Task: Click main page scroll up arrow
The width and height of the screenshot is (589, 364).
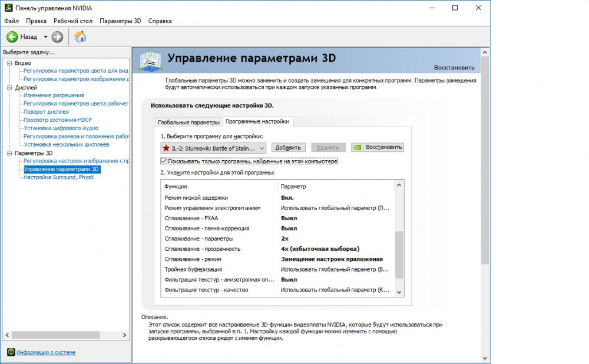Action: [485, 52]
